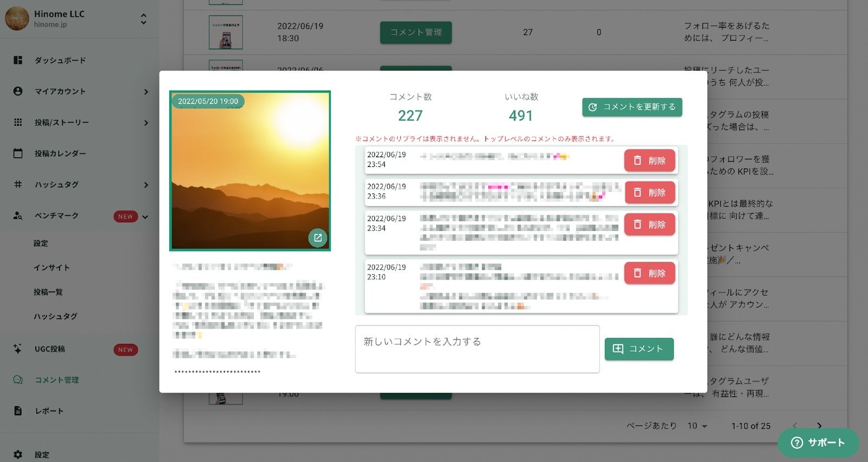The image size is (868, 462).
Task: Click the 1-10 of 25 pagination text
Action: (751, 426)
